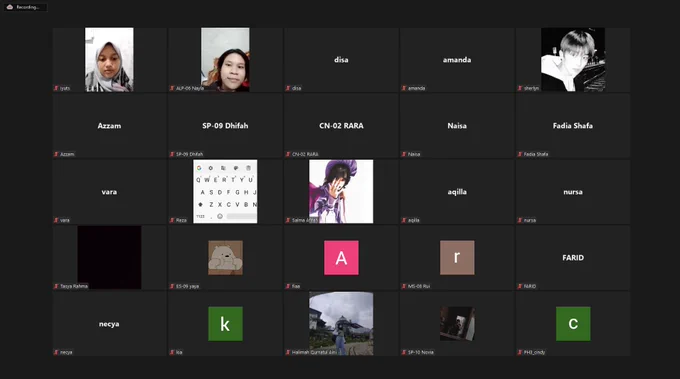This screenshot has width=680, height=379.
Task: Click the large name 'Azzam'
Action: click(x=109, y=126)
